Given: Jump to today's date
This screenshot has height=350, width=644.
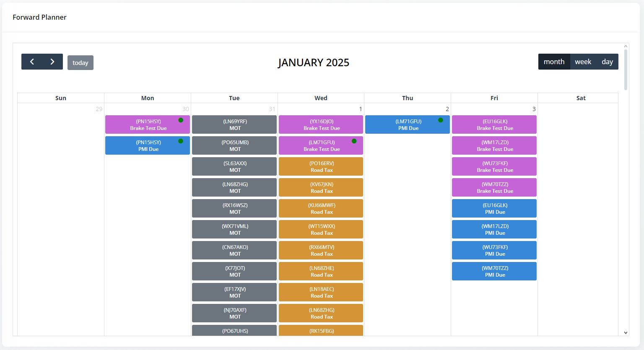Looking at the screenshot, I should 80,63.
